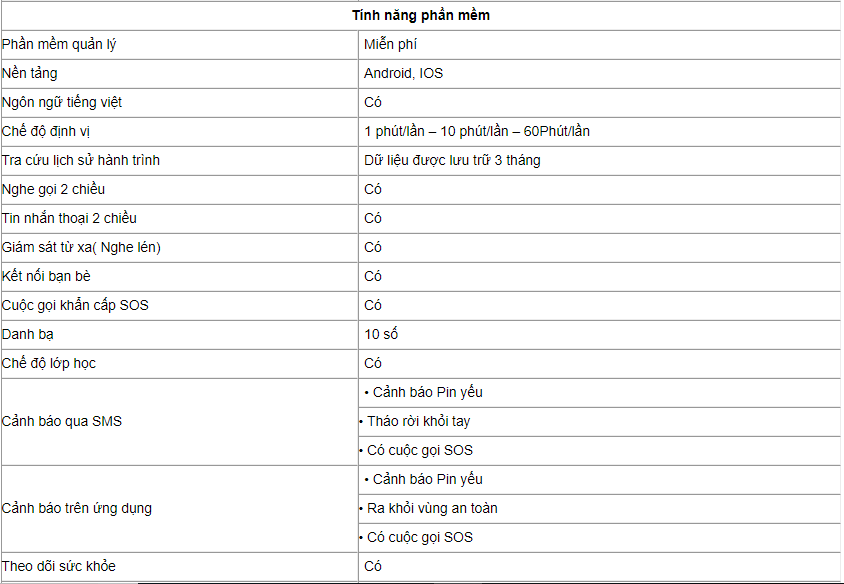Click the "Tra cứu lịch sử hành trình" label
844x584 pixels.
81,161
